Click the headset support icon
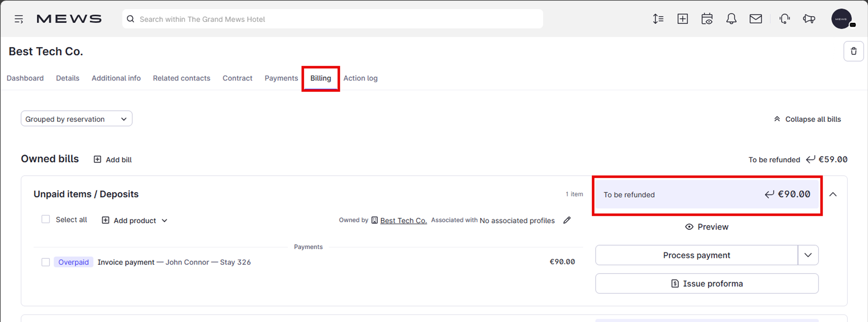 pyautogui.click(x=785, y=19)
